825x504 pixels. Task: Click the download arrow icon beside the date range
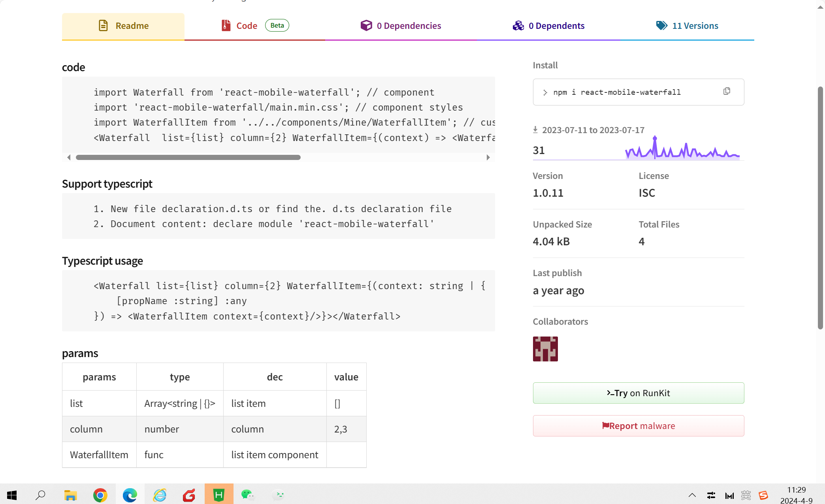[535, 130]
